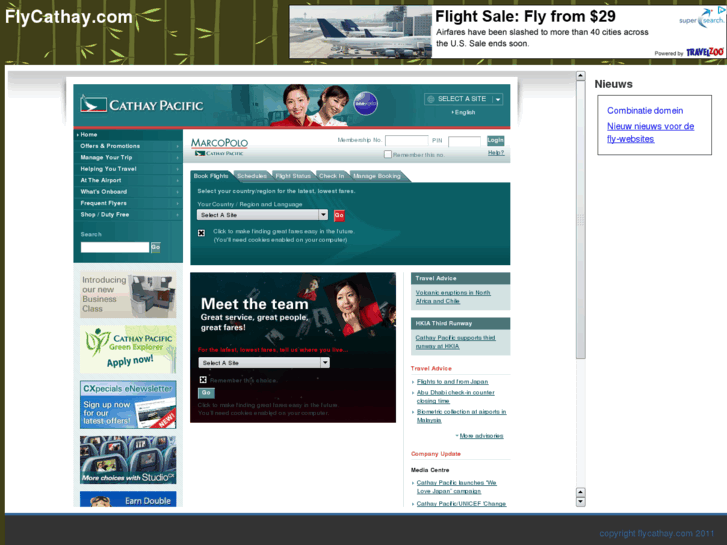Viewport: 727px width, 545px height.
Task: Expand the Helping You Travel submenu
Action: click(x=178, y=169)
